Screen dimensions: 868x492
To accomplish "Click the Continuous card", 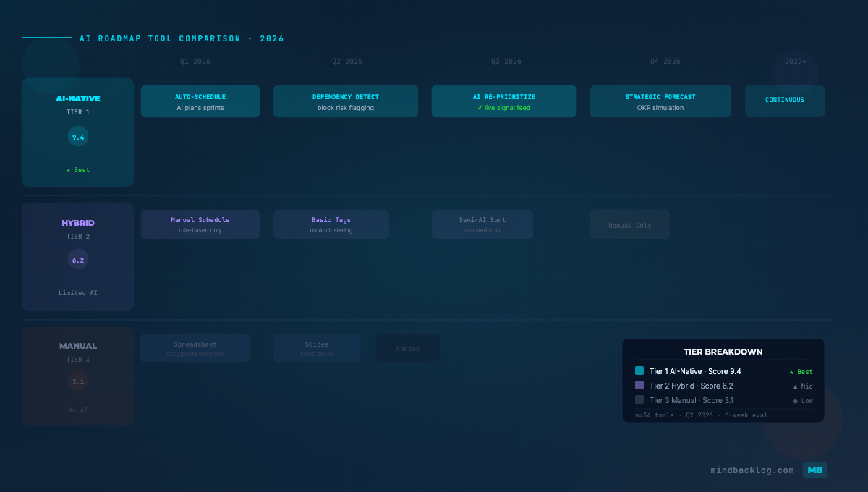I will (x=785, y=101).
